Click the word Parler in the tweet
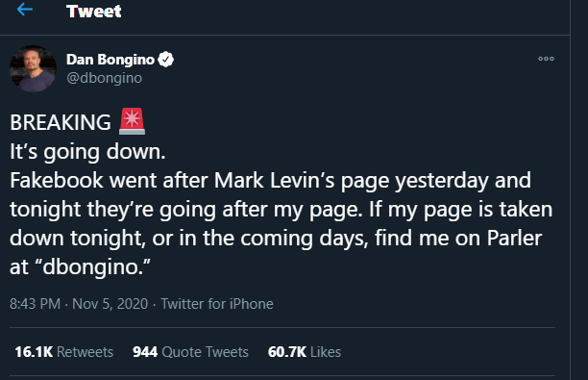This screenshot has width=588, height=380. click(515, 238)
